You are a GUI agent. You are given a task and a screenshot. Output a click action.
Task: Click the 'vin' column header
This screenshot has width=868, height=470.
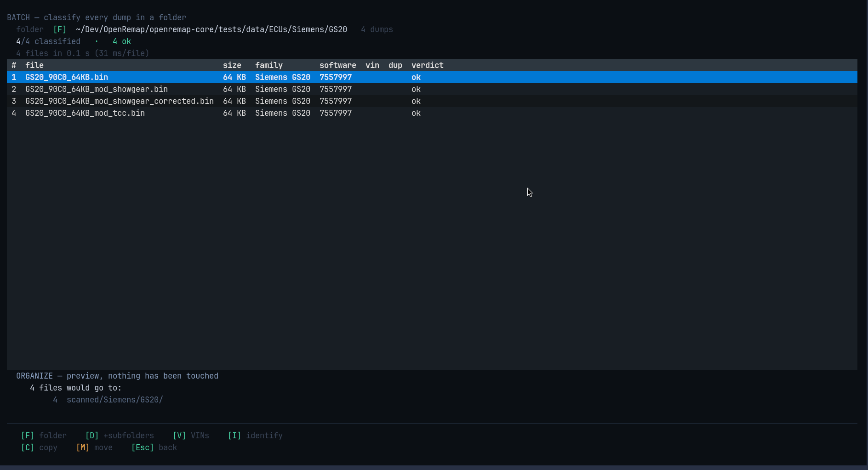tap(372, 65)
